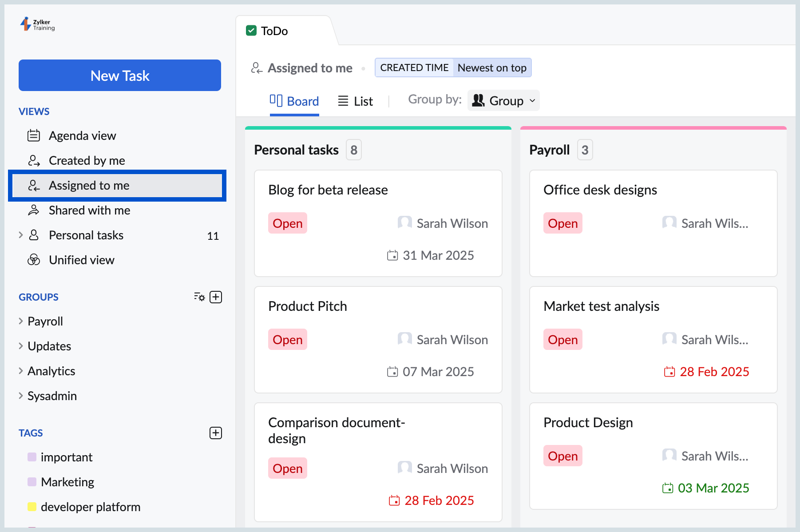800x532 pixels.
Task: Expand the Sysadmin group chevron
Action: coord(20,396)
